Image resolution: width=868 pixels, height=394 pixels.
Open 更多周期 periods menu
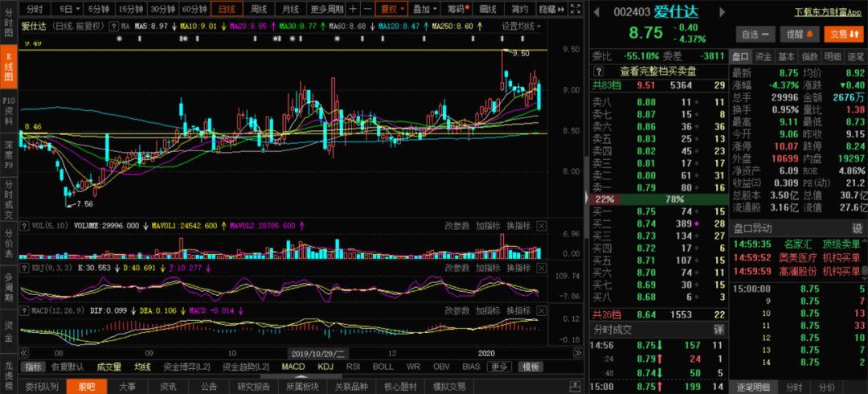(326, 9)
